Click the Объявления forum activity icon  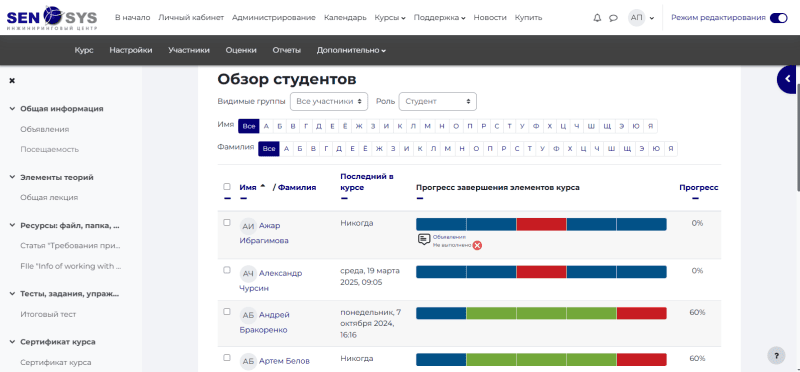click(x=423, y=239)
